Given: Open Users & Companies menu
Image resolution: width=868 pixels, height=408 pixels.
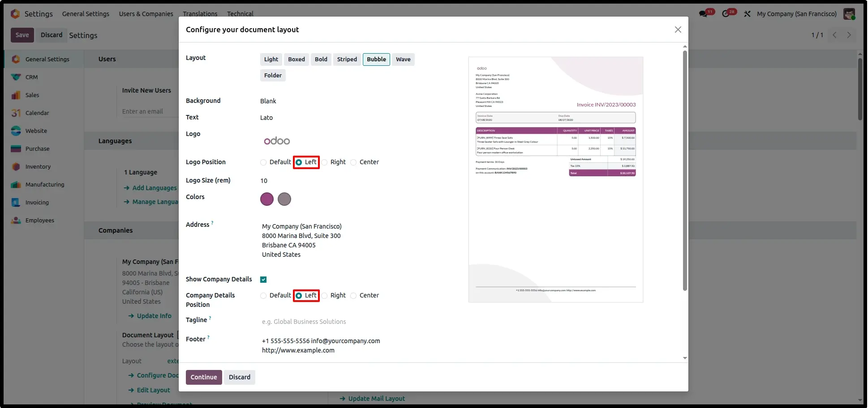Looking at the screenshot, I should [x=146, y=14].
